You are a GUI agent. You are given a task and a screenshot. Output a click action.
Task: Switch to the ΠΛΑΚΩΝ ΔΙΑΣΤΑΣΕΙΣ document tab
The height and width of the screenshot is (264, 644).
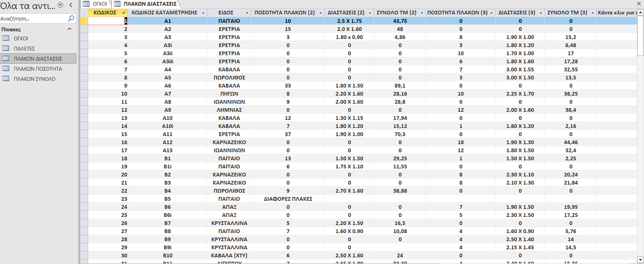tap(146, 4)
